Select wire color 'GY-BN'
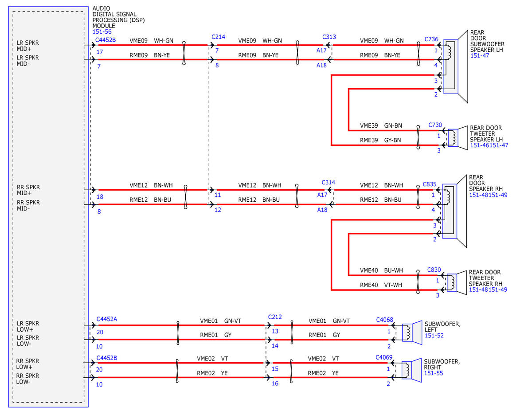 [393, 141]
